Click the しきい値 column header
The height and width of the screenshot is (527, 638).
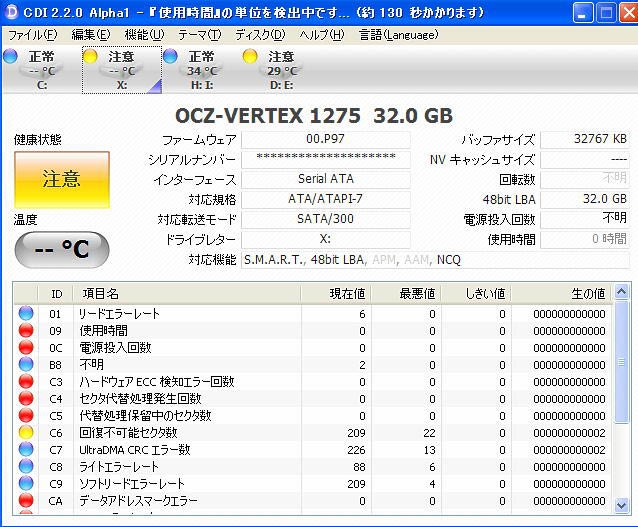[476, 293]
